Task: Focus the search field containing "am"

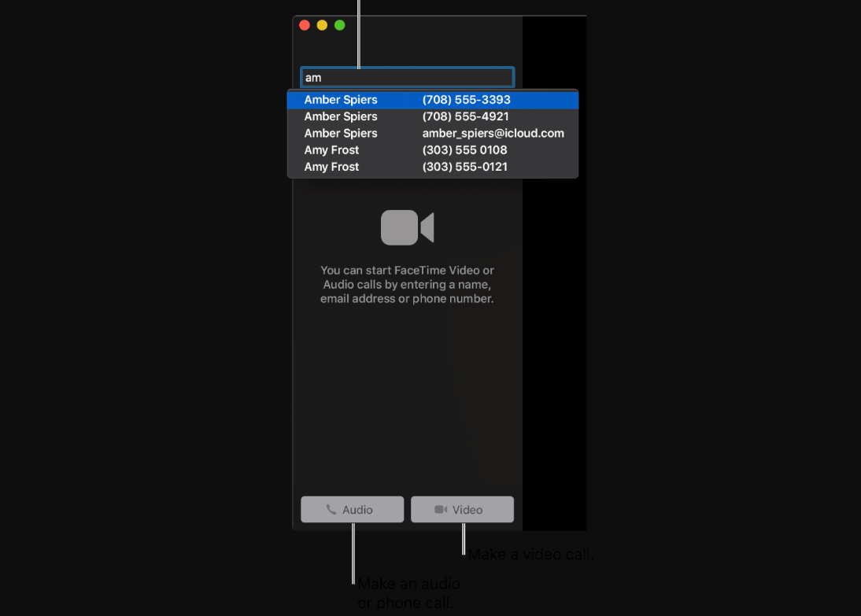Action: click(x=407, y=78)
